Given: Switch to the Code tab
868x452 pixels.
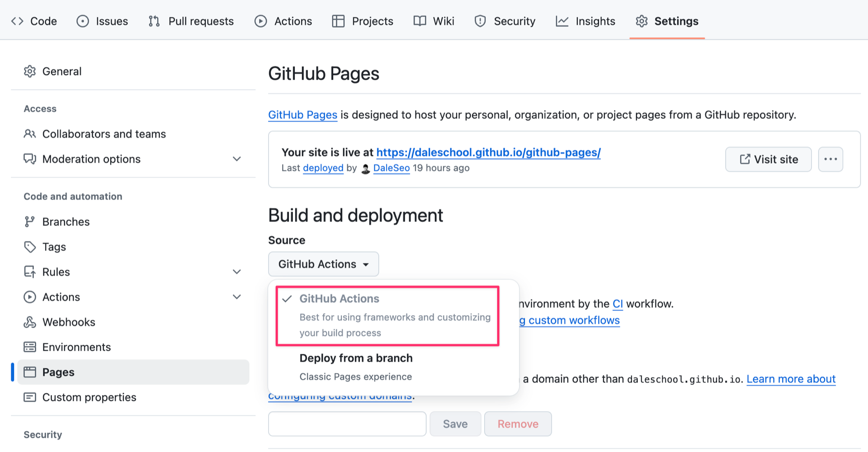Looking at the screenshot, I should (x=34, y=21).
